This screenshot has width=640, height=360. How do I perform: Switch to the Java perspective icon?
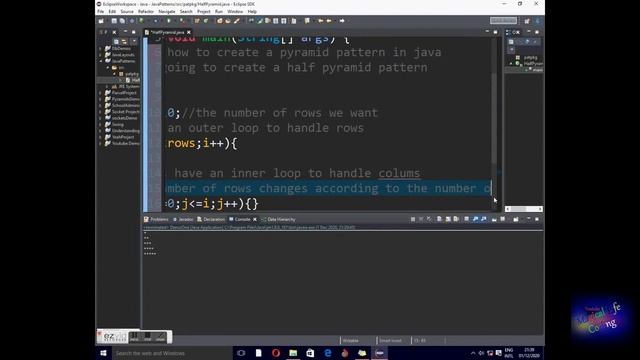coord(538,21)
